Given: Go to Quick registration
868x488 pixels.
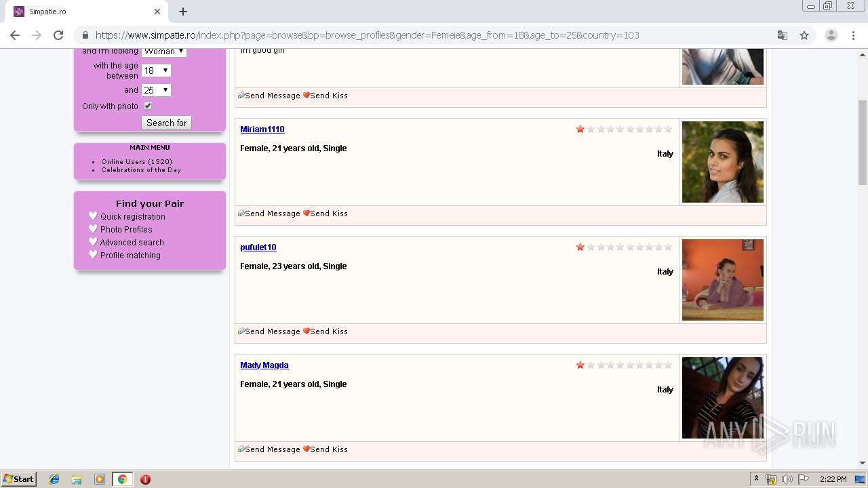Looking at the screenshot, I should 133,217.
